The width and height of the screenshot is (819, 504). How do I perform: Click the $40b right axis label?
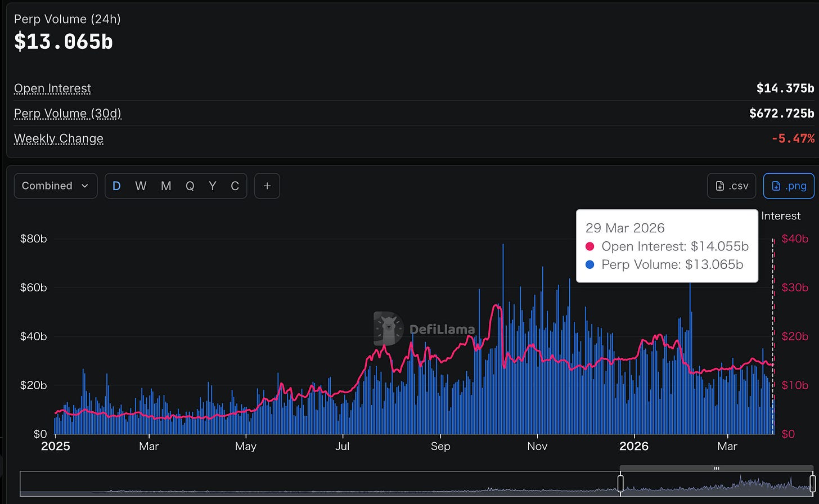[795, 239]
